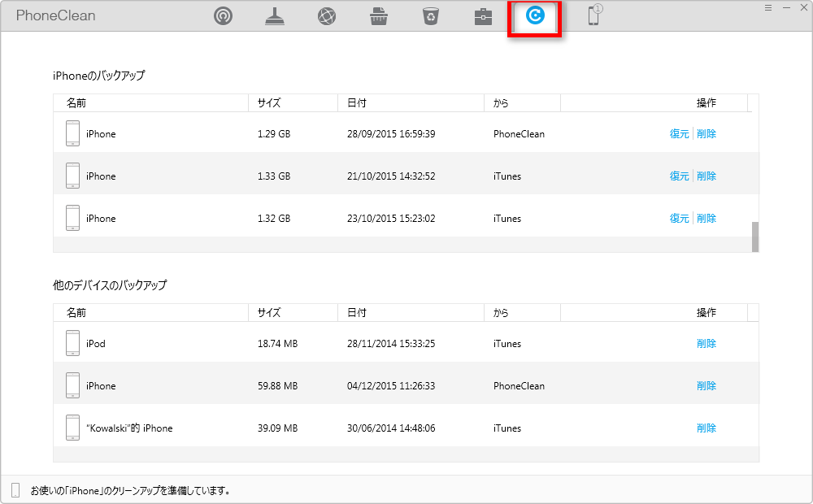Click device icon of Kowalski iPhone backup

click(x=72, y=428)
